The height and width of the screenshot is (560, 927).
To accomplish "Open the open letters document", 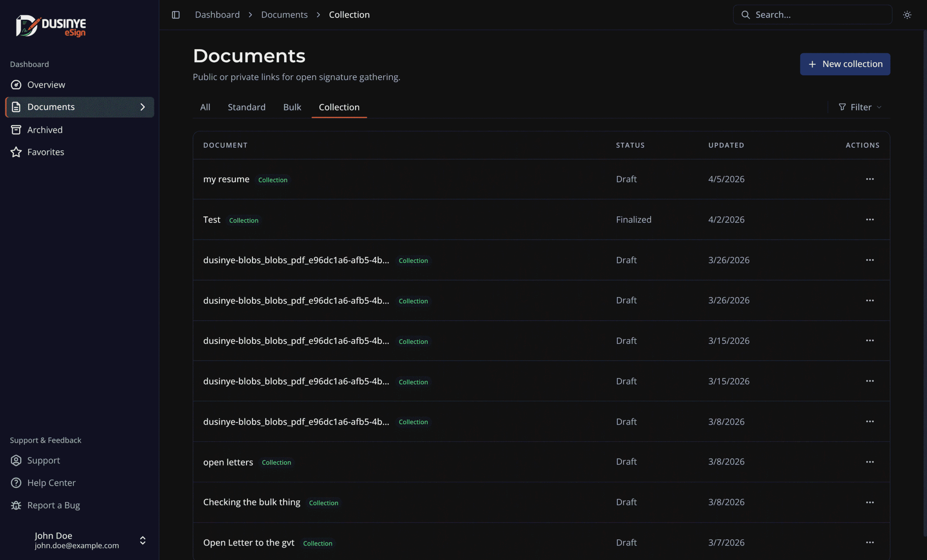I will [x=228, y=462].
